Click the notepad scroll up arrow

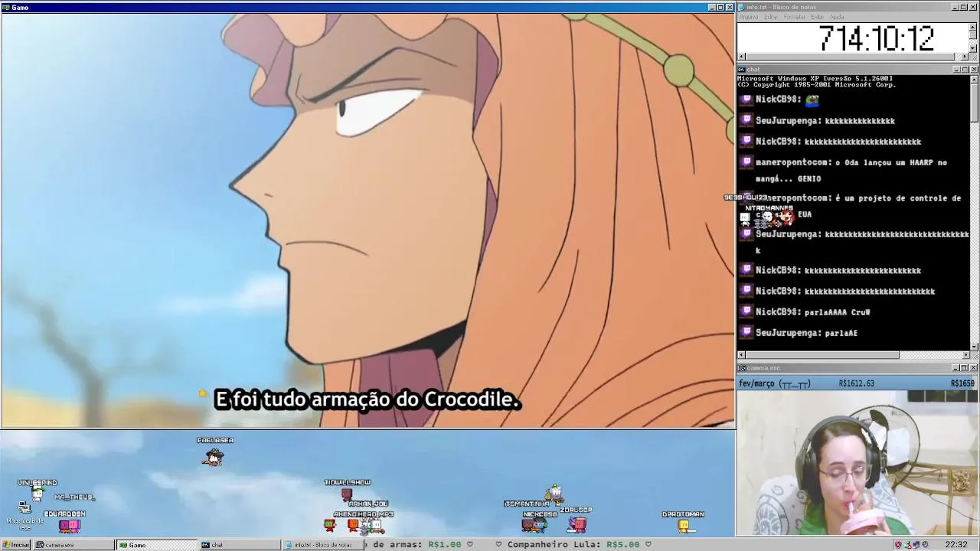tap(973, 28)
